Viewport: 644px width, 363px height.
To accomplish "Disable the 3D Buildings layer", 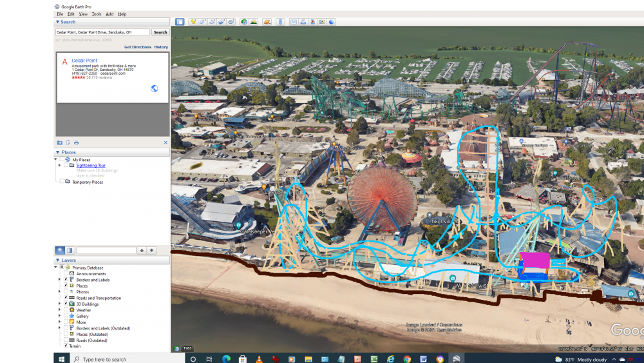I will [66, 304].
